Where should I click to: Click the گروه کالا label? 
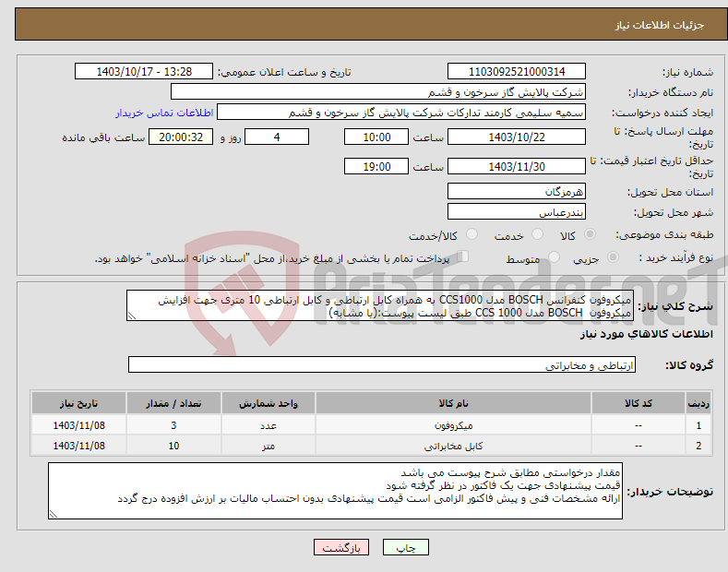click(x=689, y=365)
